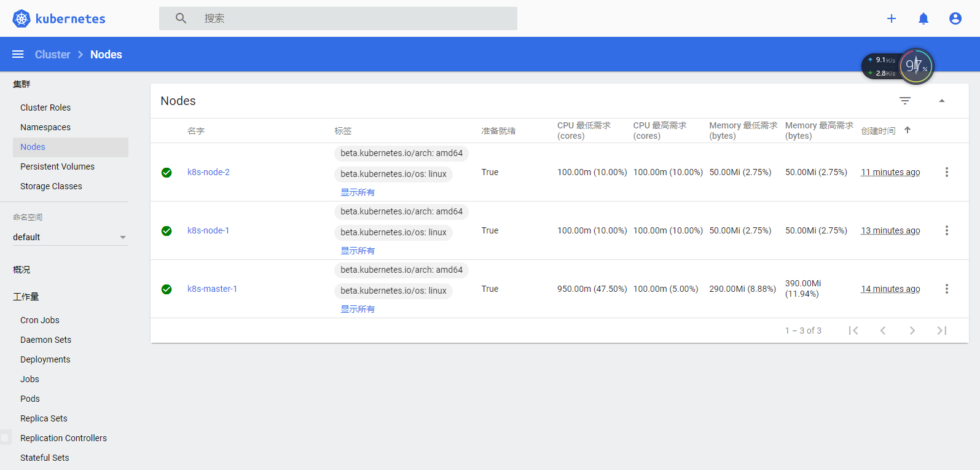This screenshot has height=470, width=980.
Task: Click the '13 minutes ago' timestamp
Action: pos(890,230)
